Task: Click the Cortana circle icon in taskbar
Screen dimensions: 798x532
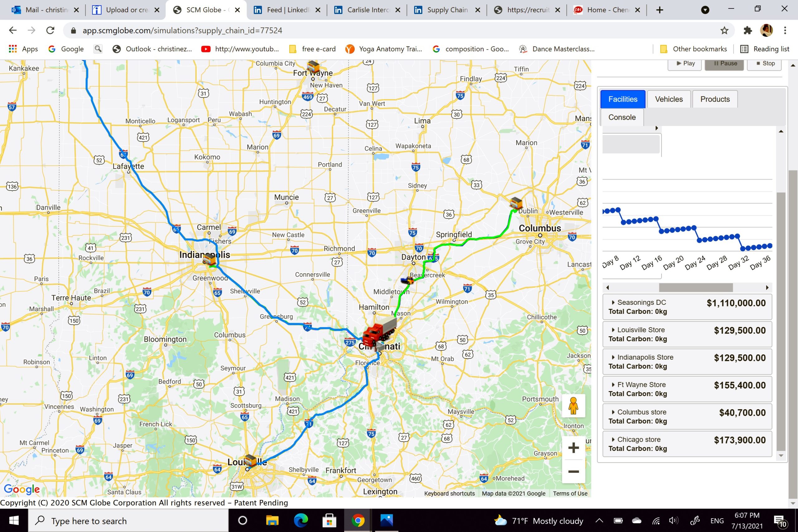Action: (x=243, y=520)
